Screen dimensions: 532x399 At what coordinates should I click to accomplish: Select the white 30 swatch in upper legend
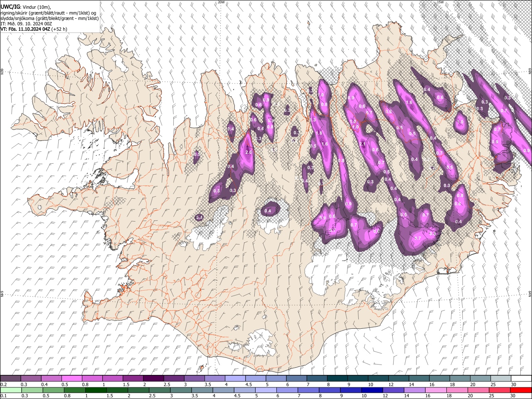tap(521, 379)
